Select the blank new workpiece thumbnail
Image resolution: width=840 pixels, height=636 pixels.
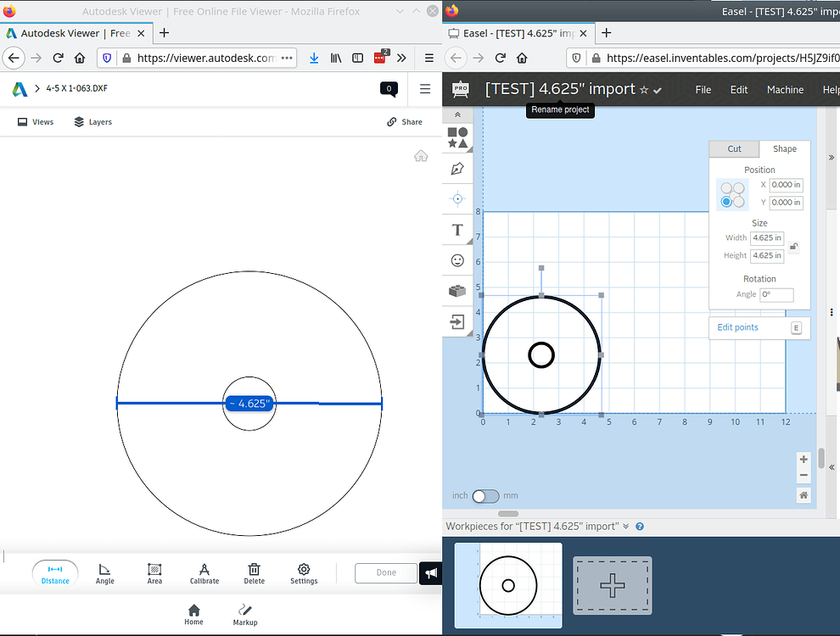[612, 585]
